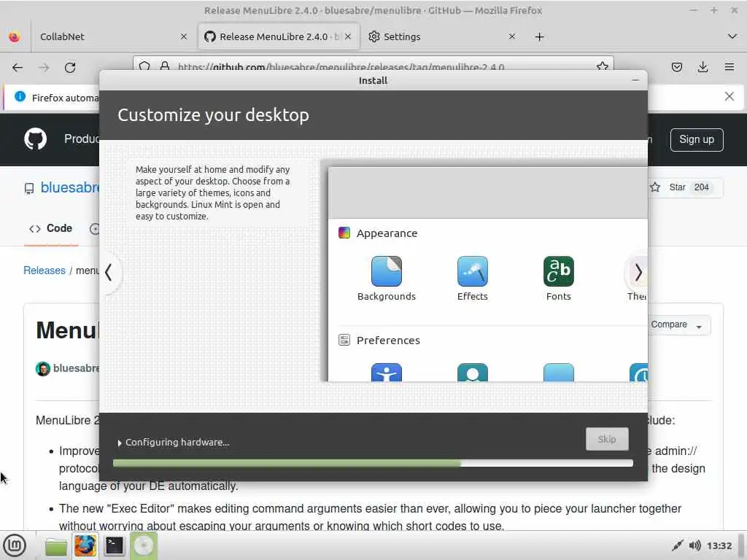Open the terminal from taskbar
This screenshot has width=747, height=560.
115,545
